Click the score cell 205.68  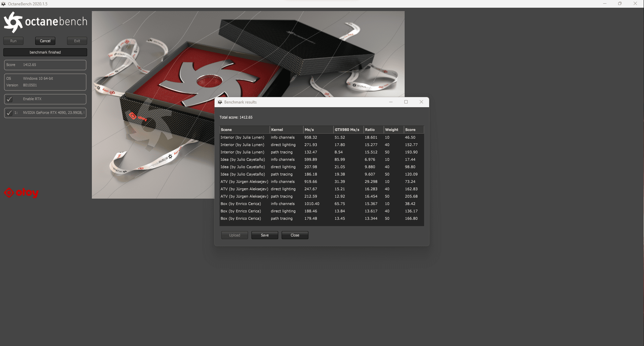[x=411, y=196]
